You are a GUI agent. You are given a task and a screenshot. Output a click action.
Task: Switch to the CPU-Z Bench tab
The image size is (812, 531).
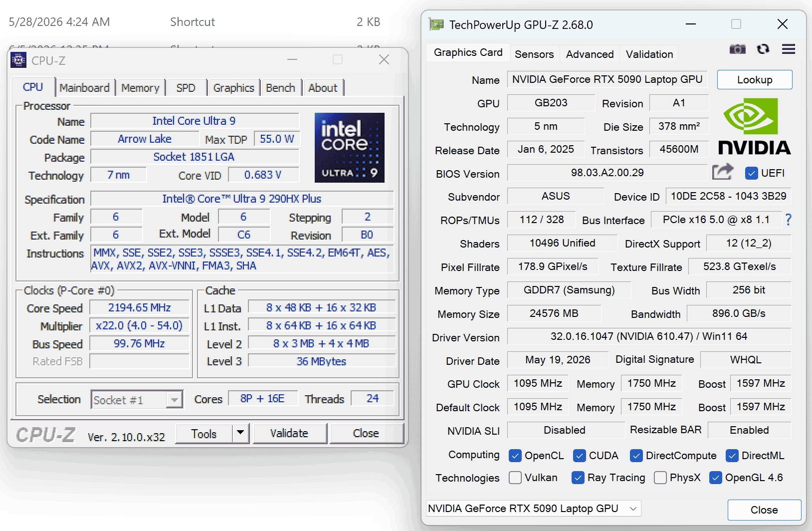280,88
